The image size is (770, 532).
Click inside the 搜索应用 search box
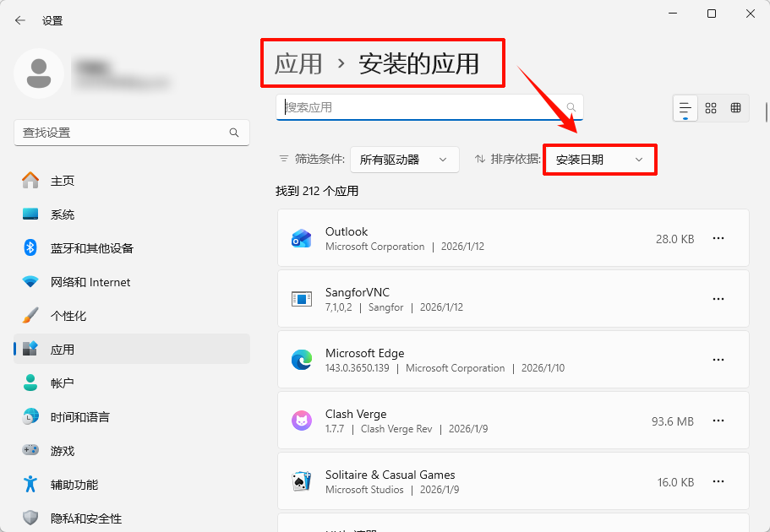[423, 108]
